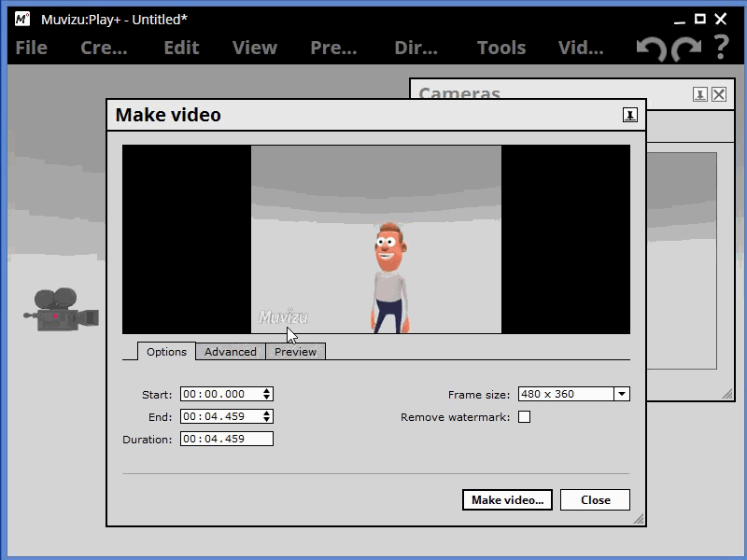Click the Duration time field
This screenshot has height=560, width=747.
[227, 439]
